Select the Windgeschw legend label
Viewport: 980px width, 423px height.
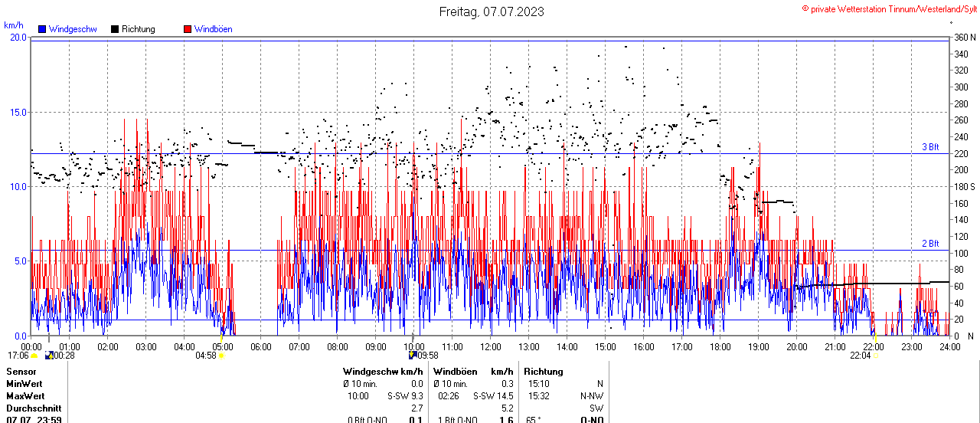click(72, 29)
